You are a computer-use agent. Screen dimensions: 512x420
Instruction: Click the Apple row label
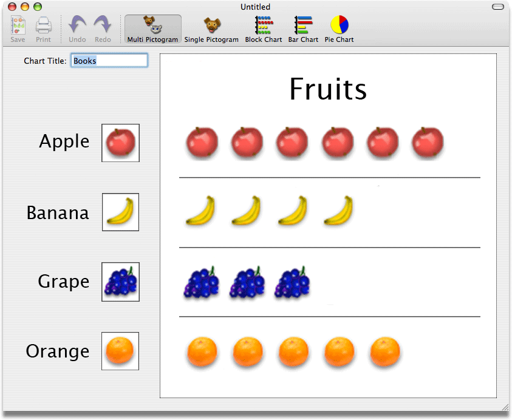[64, 141]
